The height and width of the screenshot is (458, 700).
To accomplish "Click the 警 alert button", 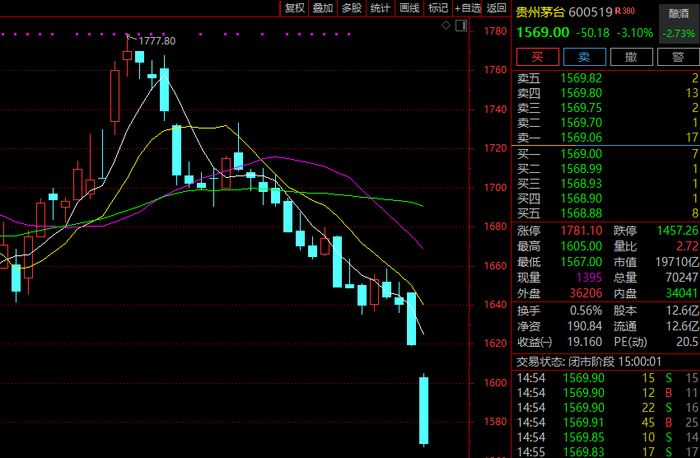I will 678,57.
